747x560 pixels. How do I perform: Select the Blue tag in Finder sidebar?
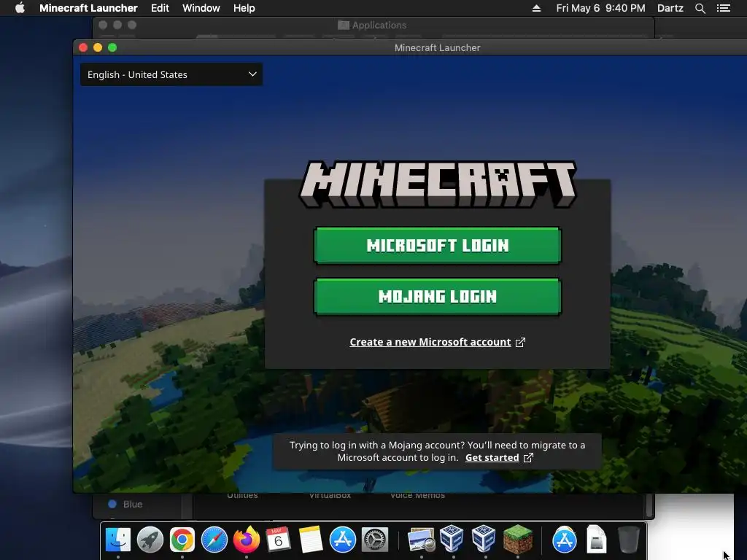click(125, 504)
